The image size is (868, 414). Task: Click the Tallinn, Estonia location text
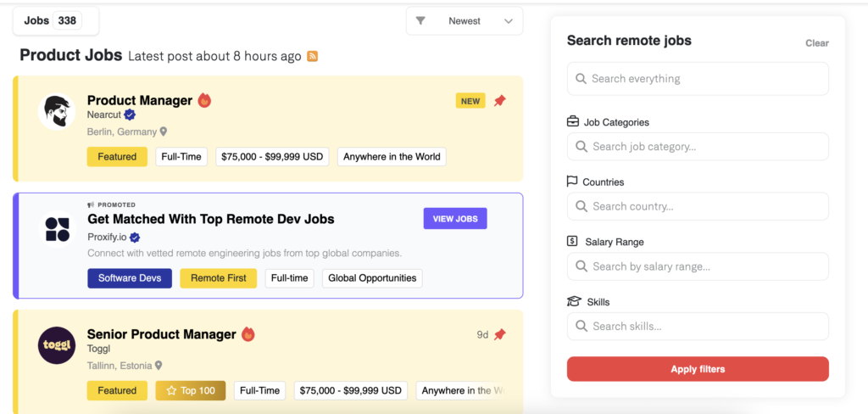click(120, 366)
